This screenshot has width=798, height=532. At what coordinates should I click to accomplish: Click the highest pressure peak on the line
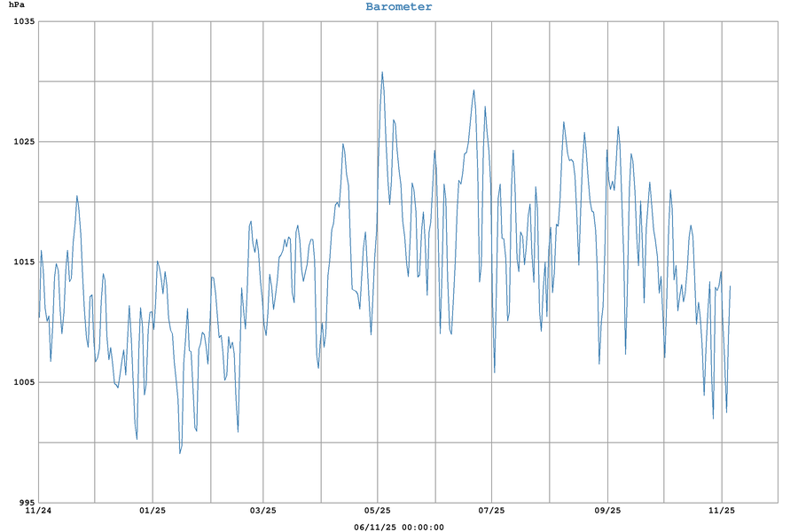pos(382,73)
